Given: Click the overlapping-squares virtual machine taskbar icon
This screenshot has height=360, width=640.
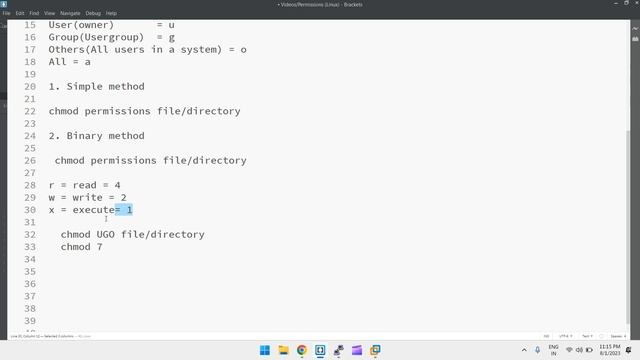Looking at the screenshot, I should coord(375,350).
